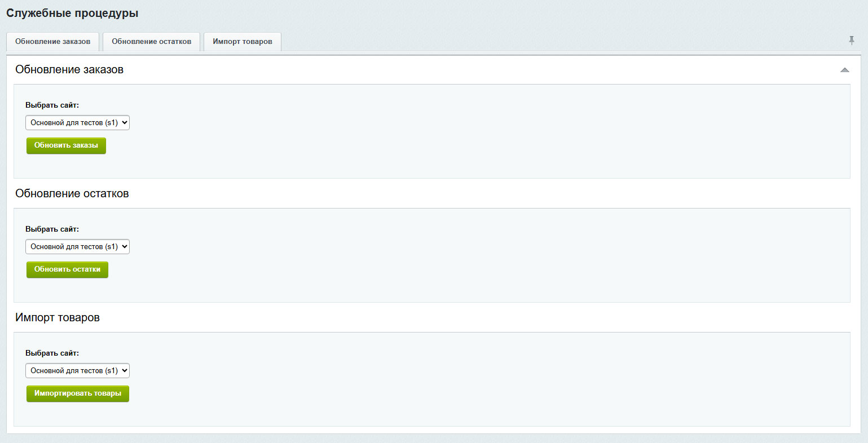The height and width of the screenshot is (443, 868).
Task: Click Выбрать сайт label above Обновить заказы
Action: click(52, 105)
